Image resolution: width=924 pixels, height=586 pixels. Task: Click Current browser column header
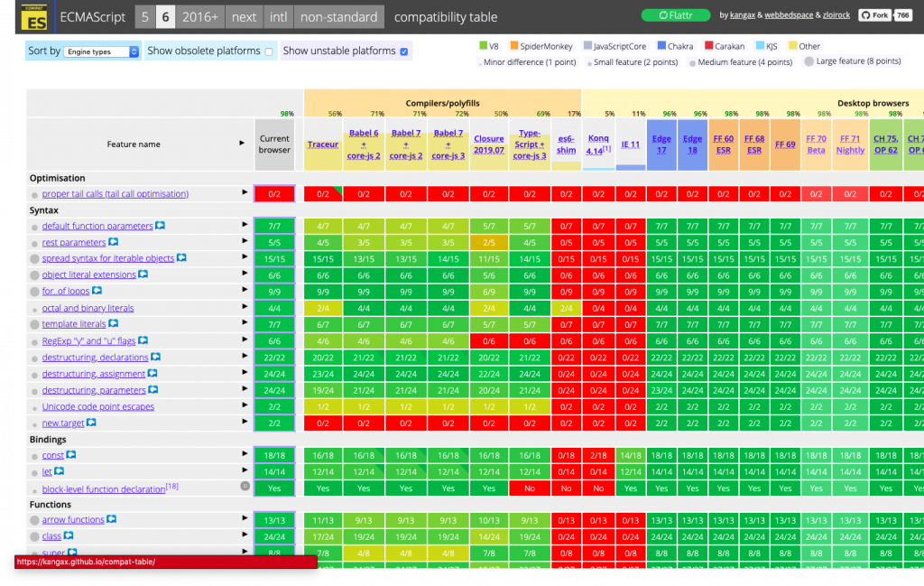click(274, 144)
